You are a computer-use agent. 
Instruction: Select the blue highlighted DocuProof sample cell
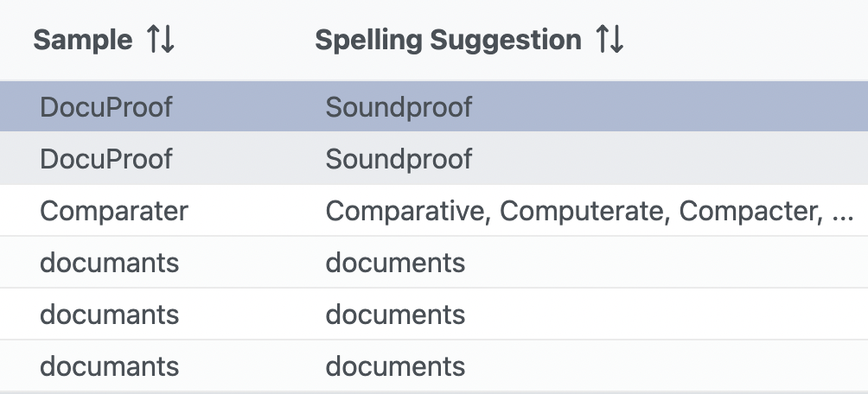(x=106, y=107)
